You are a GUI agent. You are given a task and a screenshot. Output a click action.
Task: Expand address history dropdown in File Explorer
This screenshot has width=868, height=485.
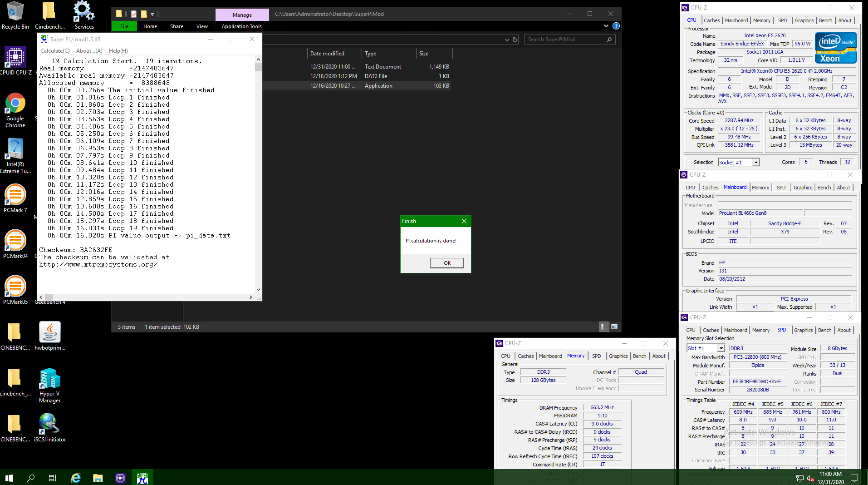pos(507,40)
